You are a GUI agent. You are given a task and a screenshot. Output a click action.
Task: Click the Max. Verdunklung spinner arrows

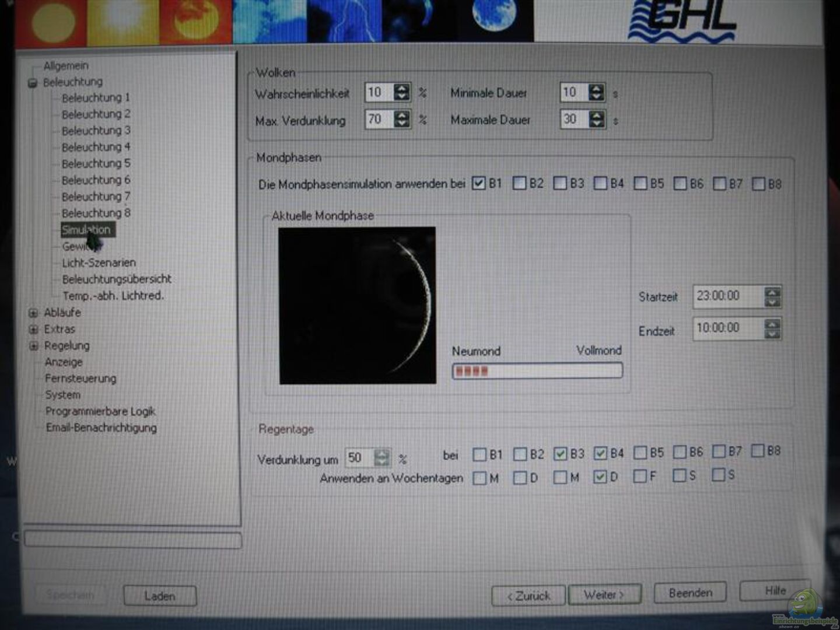[402, 119]
